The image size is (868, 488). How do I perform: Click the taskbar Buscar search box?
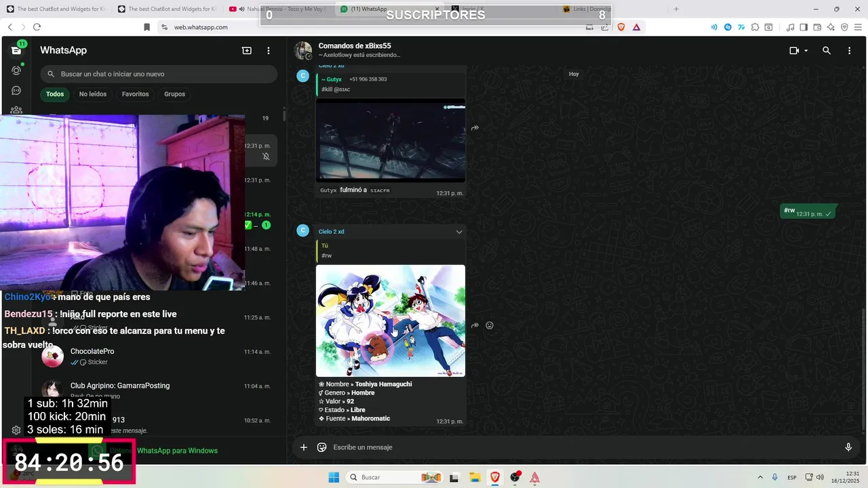[395, 477]
